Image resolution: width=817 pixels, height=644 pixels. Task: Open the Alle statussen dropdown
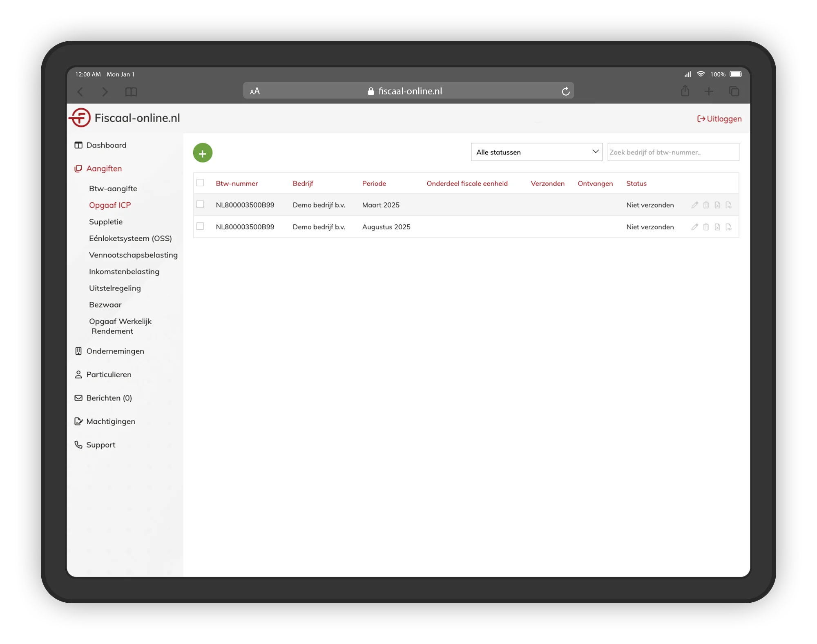pos(536,152)
